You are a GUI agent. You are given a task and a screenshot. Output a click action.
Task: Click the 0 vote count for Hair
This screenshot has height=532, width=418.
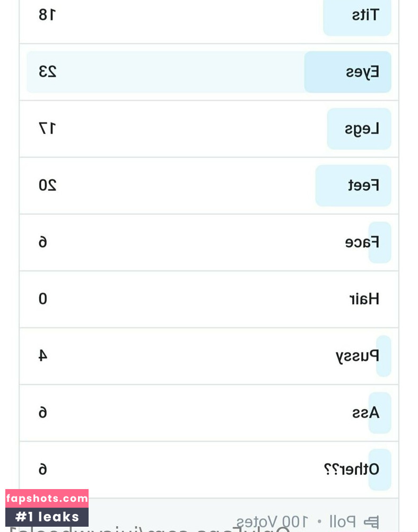[43, 299]
